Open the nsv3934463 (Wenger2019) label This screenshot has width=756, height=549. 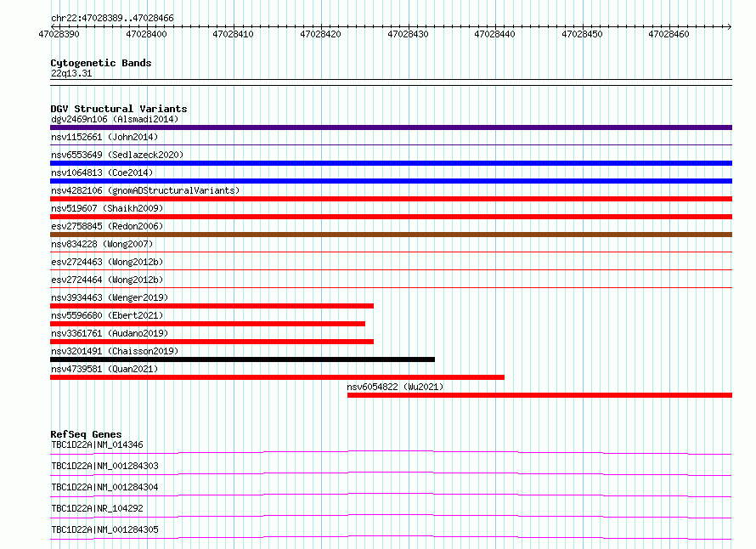(110, 297)
